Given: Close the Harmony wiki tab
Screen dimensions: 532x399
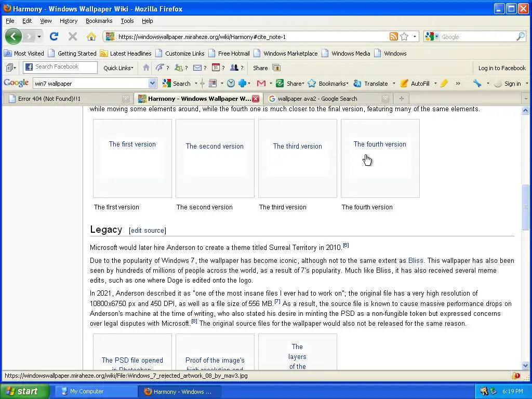Looking at the screenshot, I should [256, 99].
